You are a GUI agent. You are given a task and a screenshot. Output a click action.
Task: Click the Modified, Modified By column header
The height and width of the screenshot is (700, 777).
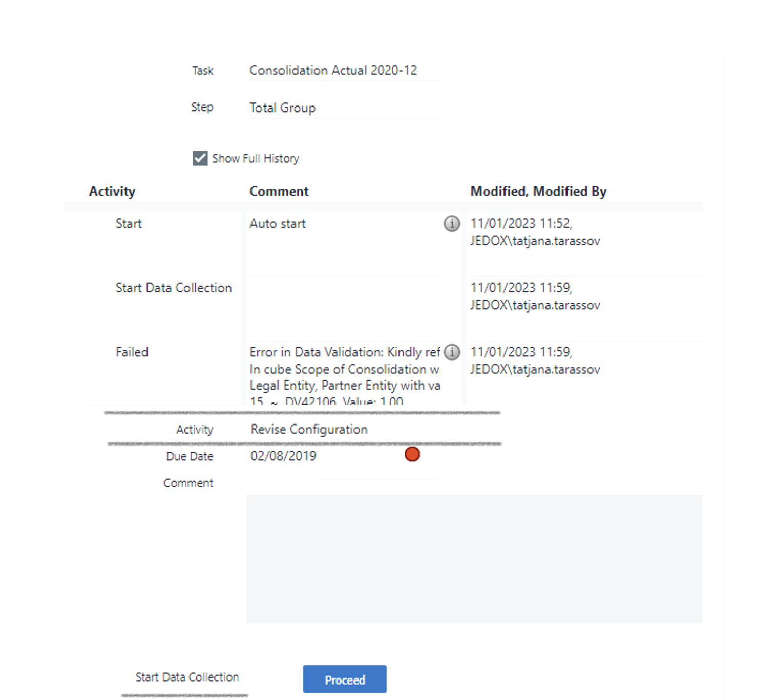538,192
